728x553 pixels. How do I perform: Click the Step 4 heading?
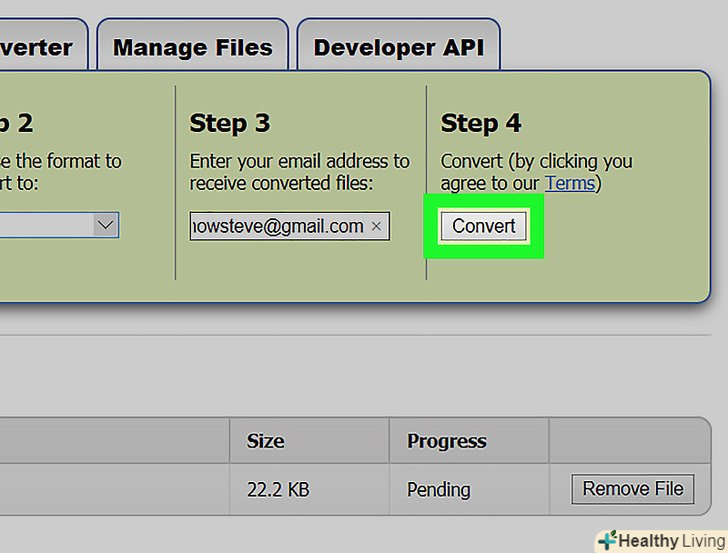pyautogui.click(x=481, y=123)
